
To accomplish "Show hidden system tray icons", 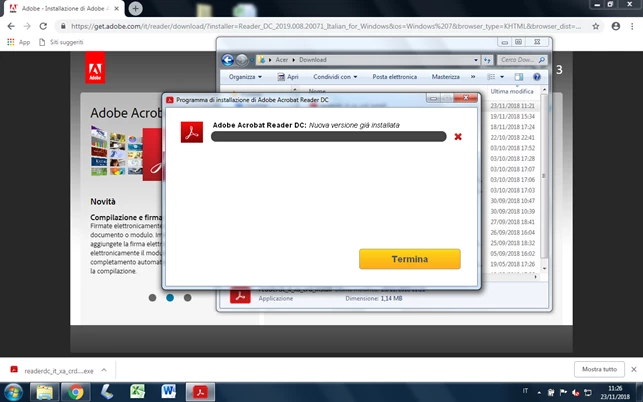I will (x=539, y=393).
